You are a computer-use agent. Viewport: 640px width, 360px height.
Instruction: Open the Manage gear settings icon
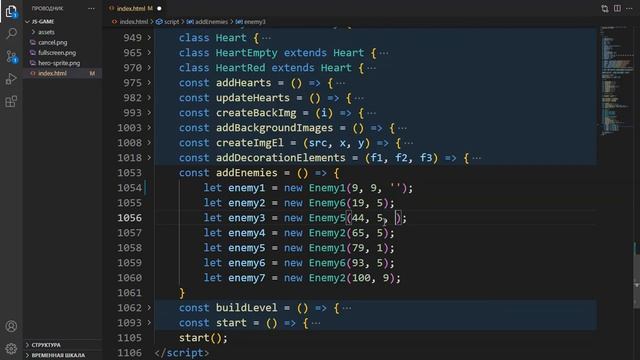(x=11, y=349)
